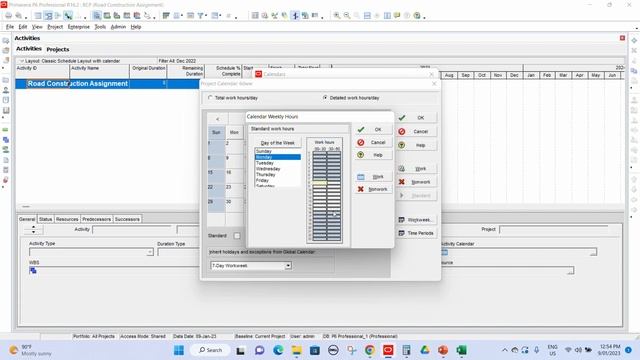Click the red close icon of Activities view
The width and height of the screenshot is (640, 360).
click(622, 38)
